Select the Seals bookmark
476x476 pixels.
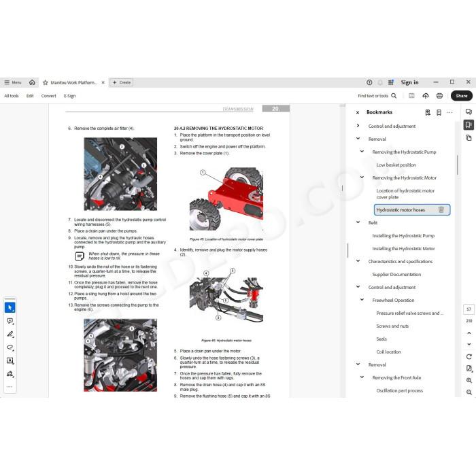tap(381, 339)
